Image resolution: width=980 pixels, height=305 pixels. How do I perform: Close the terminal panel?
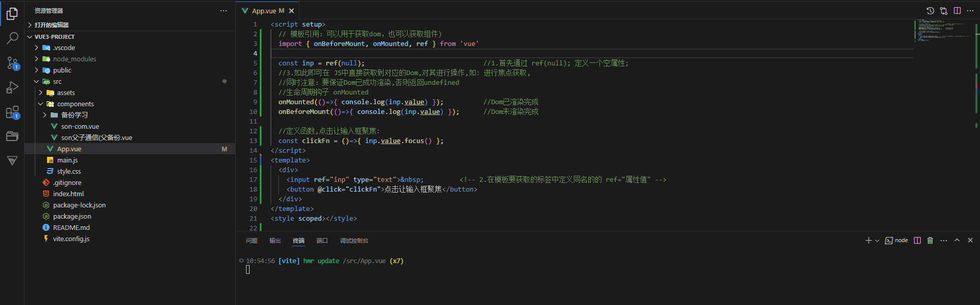coord(970,240)
